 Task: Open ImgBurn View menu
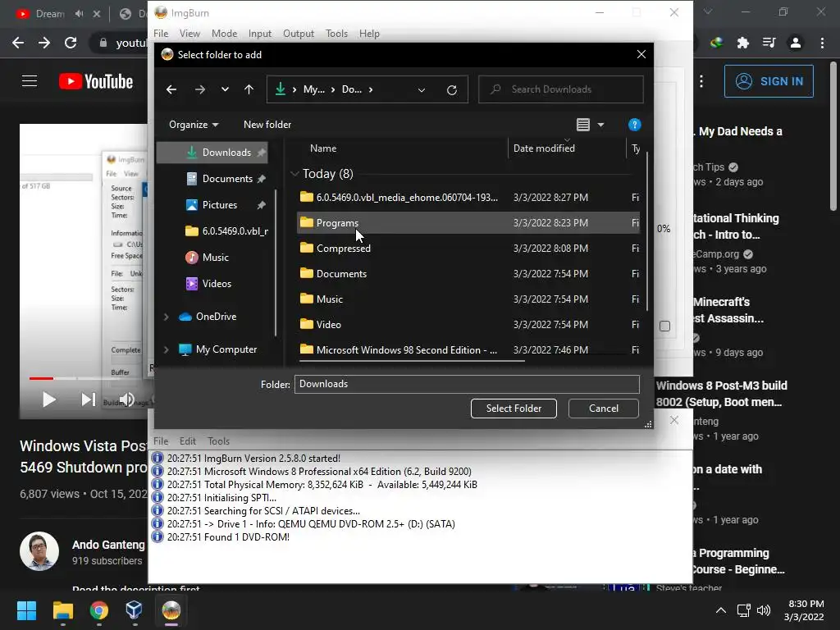coord(189,34)
